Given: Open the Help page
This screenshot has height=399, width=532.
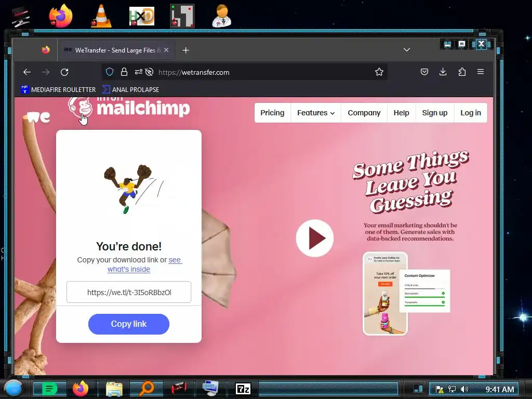Looking at the screenshot, I should coord(402,113).
